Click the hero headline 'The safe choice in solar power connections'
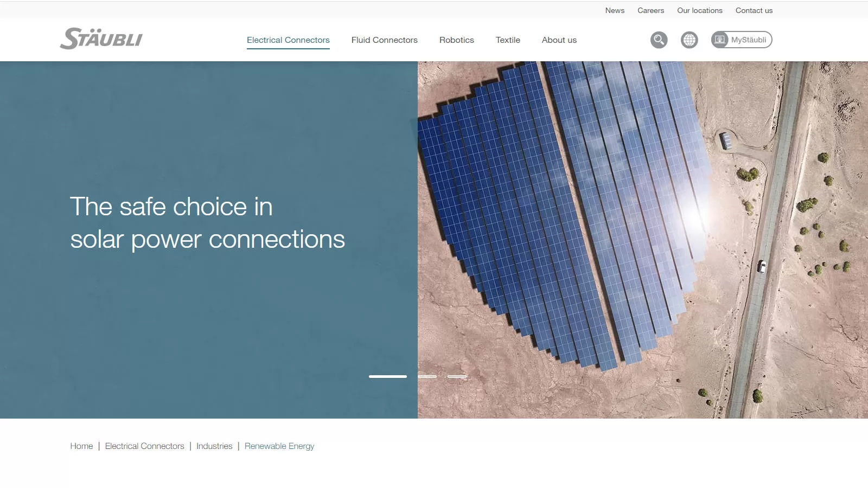 (x=207, y=223)
